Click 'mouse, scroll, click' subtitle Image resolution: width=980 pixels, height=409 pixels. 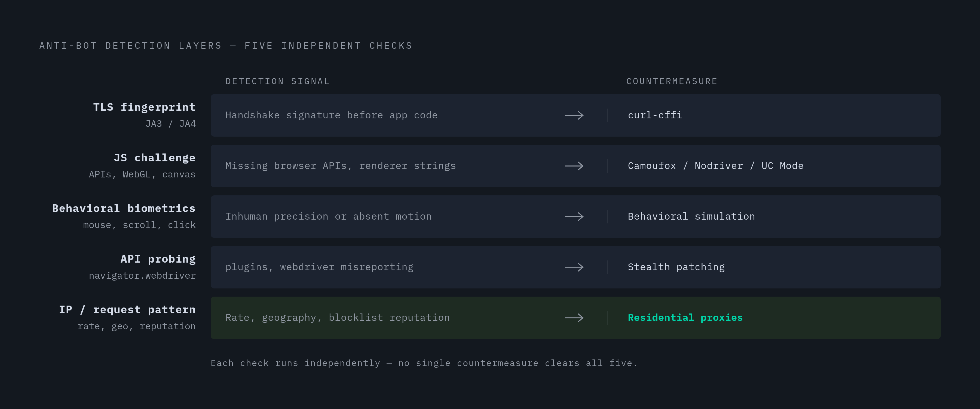(x=139, y=225)
